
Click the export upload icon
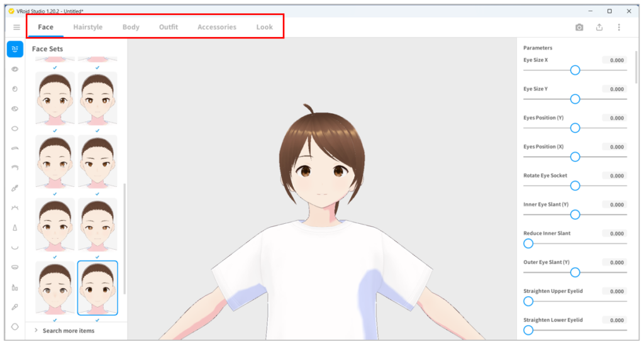pos(599,27)
